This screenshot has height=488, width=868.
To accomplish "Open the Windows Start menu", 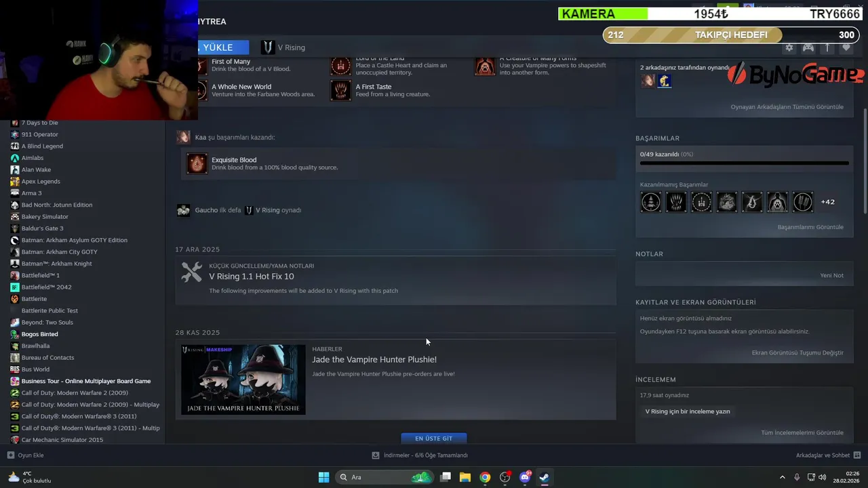I will [323, 477].
